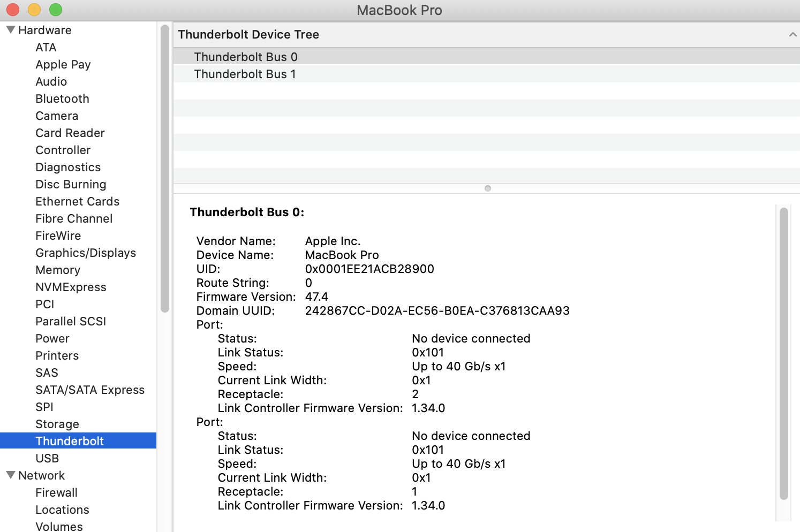
Task: Select ATA in the sidebar
Action: [x=46, y=47]
